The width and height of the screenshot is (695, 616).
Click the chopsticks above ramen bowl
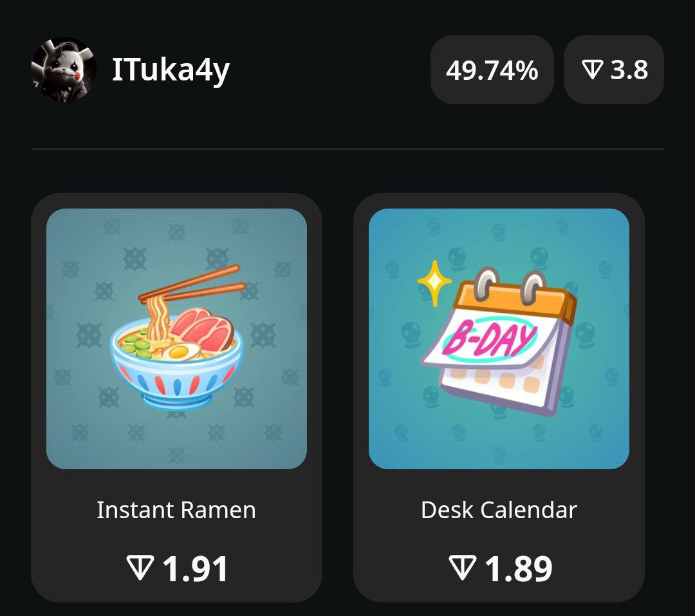click(x=192, y=284)
